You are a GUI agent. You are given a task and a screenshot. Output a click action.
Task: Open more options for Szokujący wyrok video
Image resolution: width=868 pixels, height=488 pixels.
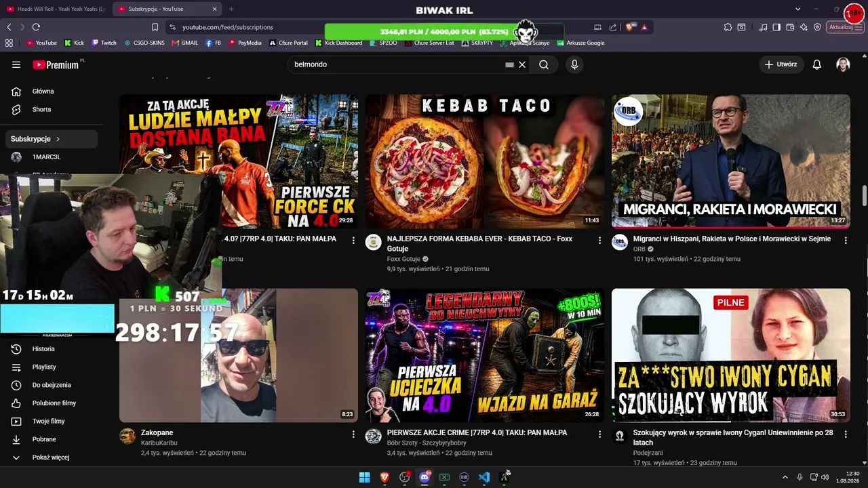(x=846, y=434)
